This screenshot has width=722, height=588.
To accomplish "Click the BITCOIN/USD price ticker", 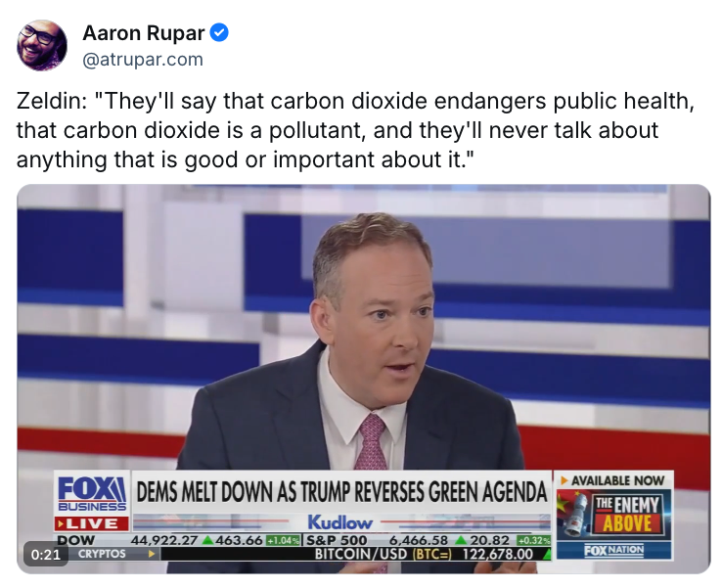I will point(424,554).
